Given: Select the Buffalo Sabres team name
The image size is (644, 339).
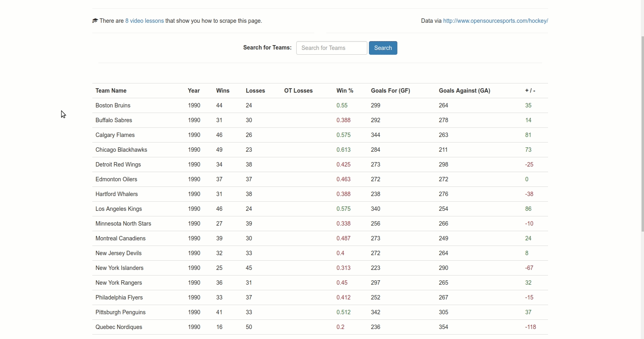Looking at the screenshot, I should click(114, 120).
